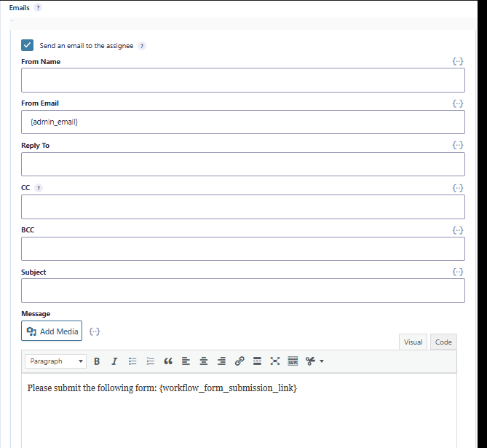
Task: Open help tooltip beside the CC label
Action: [x=38, y=188]
